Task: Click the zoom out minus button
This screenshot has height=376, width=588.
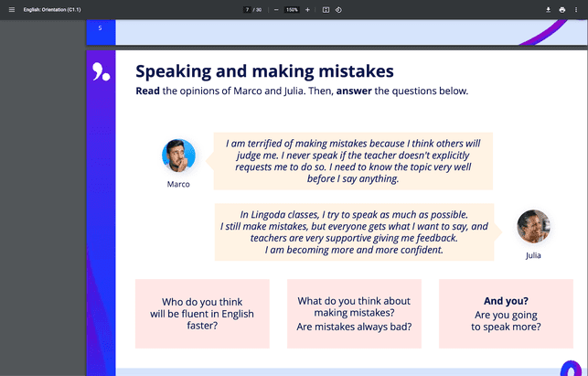Action: pyautogui.click(x=276, y=9)
